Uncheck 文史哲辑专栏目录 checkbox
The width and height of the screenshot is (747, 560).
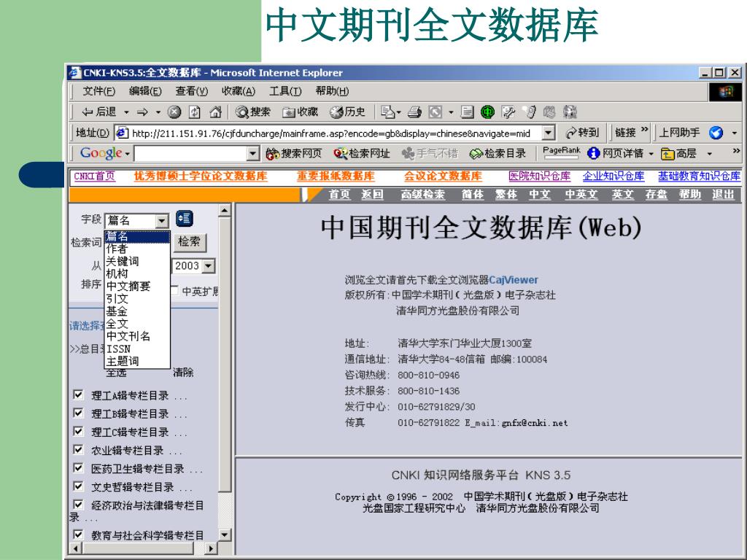[78, 486]
